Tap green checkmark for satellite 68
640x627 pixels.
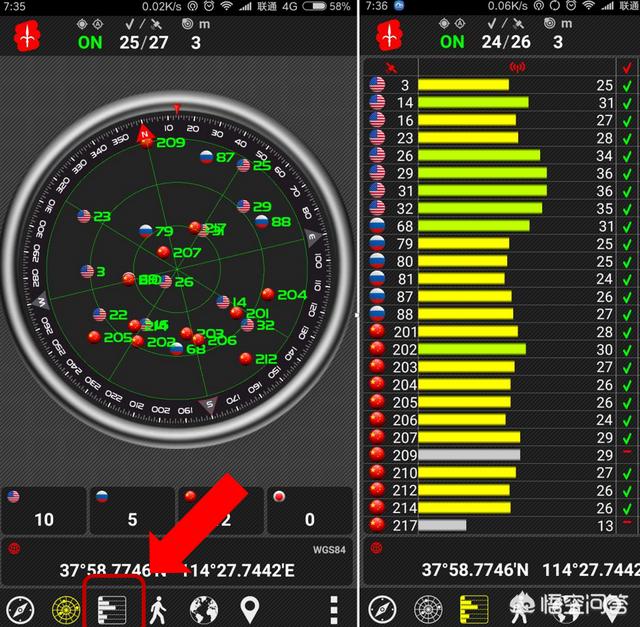(627, 227)
